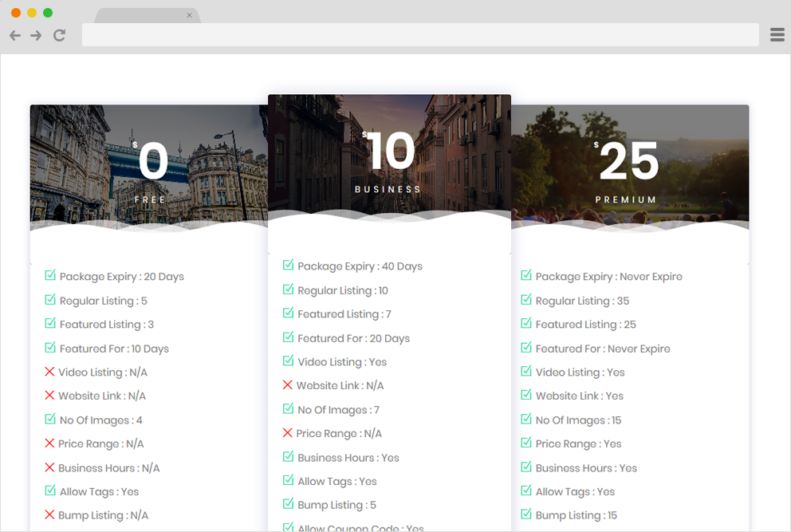
Task: Go forward with the browser forward arrow
Action: click(x=36, y=35)
